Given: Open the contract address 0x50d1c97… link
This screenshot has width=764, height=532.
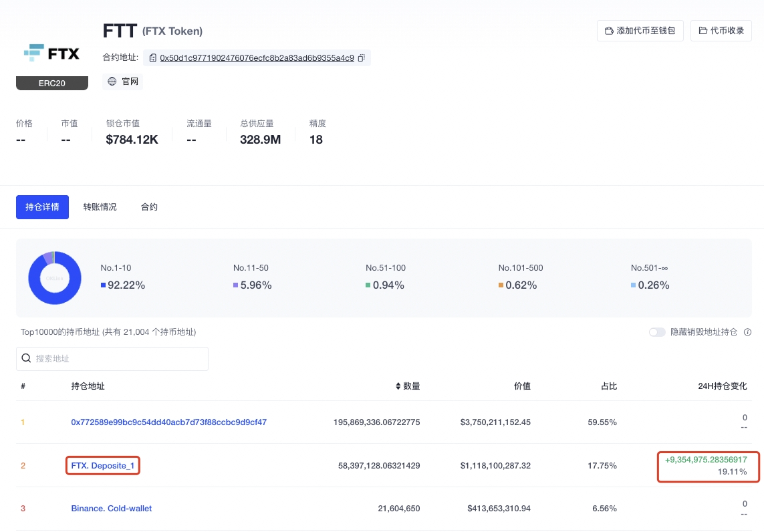Looking at the screenshot, I should (x=257, y=58).
